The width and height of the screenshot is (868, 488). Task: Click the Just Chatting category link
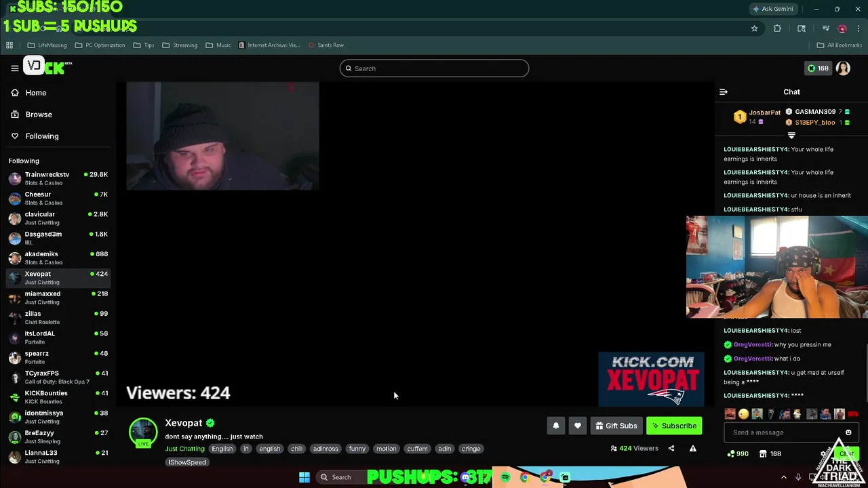tap(184, 449)
